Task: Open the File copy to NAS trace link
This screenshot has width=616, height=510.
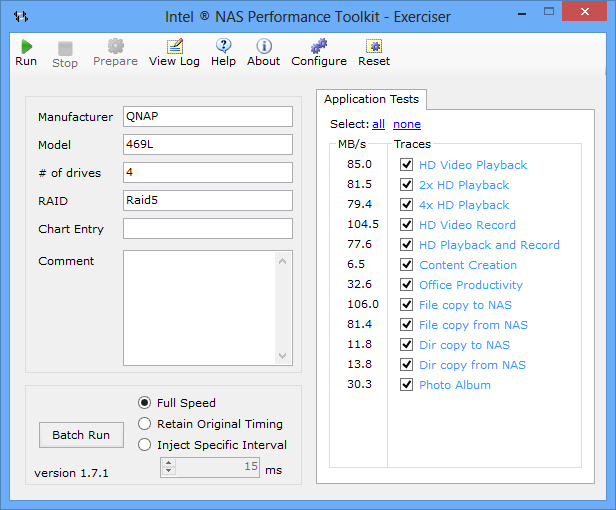Action: (466, 305)
